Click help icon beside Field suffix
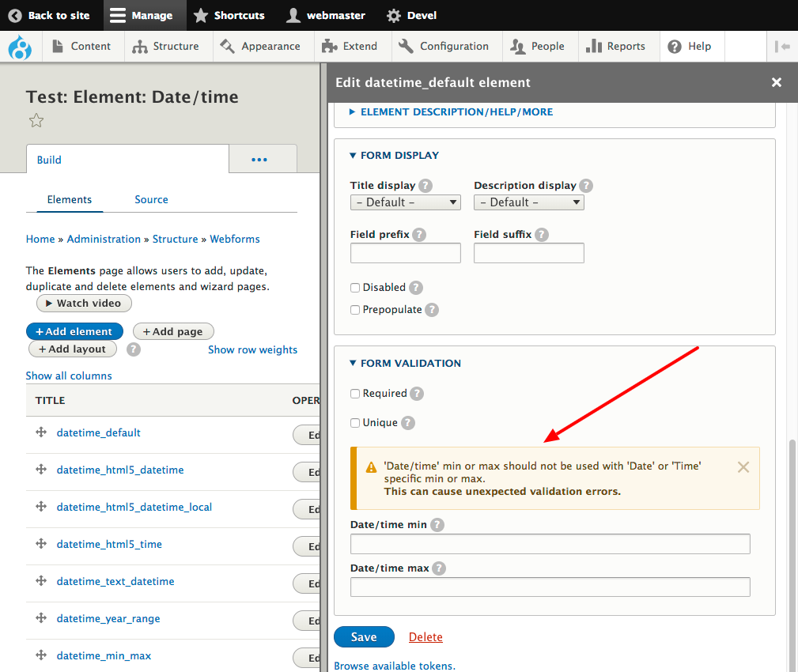This screenshot has width=798, height=672. pyautogui.click(x=541, y=235)
